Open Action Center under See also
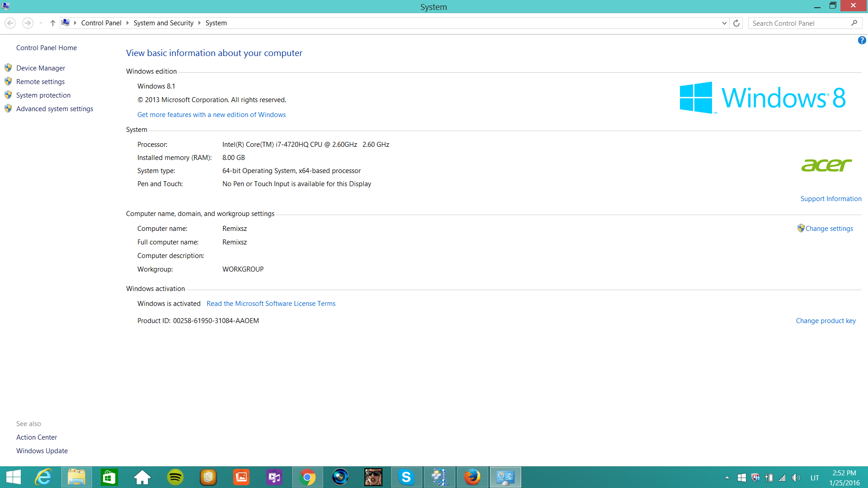Image resolution: width=868 pixels, height=488 pixels. [37, 437]
